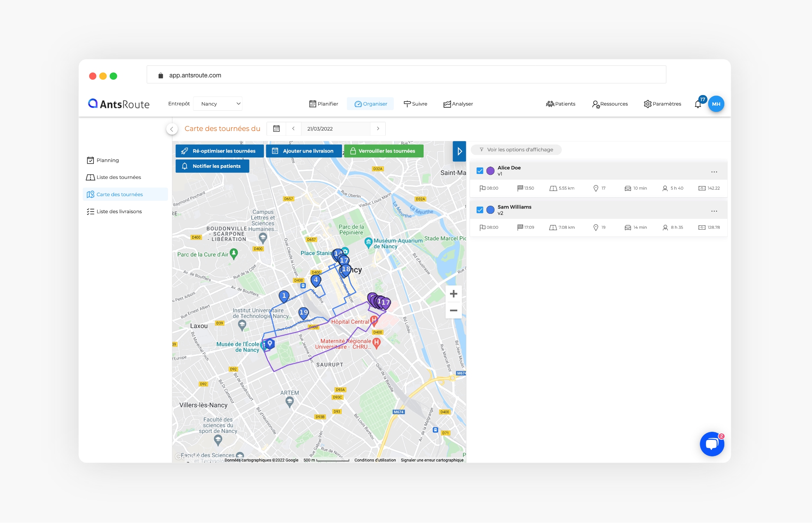Go to the Suivre section
Image resolution: width=812 pixels, height=523 pixels.
(x=415, y=104)
